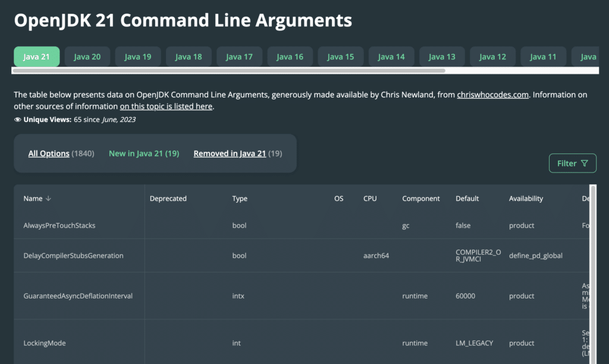Click the Availability column header

(x=526, y=199)
